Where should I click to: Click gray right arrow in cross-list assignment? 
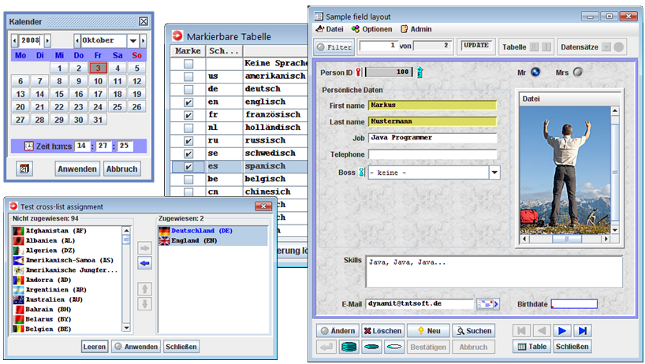coord(144,248)
